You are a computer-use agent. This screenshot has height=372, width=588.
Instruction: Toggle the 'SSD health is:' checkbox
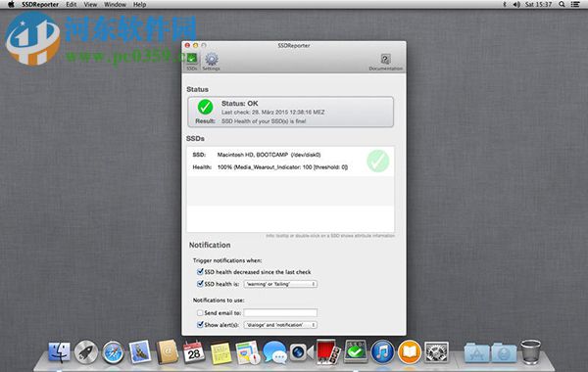click(200, 284)
